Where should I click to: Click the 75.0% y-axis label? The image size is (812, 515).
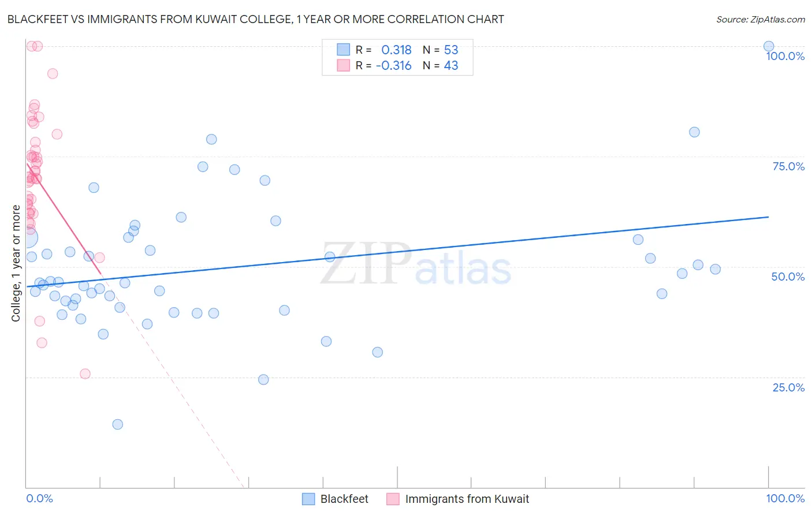(x=788, y=166)
